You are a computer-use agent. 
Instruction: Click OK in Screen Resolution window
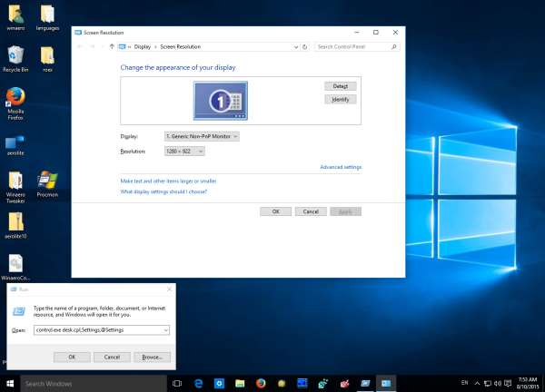275,211
